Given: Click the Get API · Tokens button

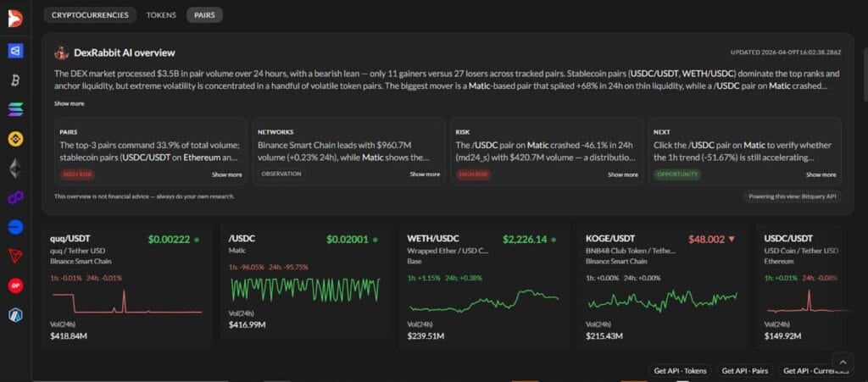Looking at the screenshot, I should [x=680, y=371].
